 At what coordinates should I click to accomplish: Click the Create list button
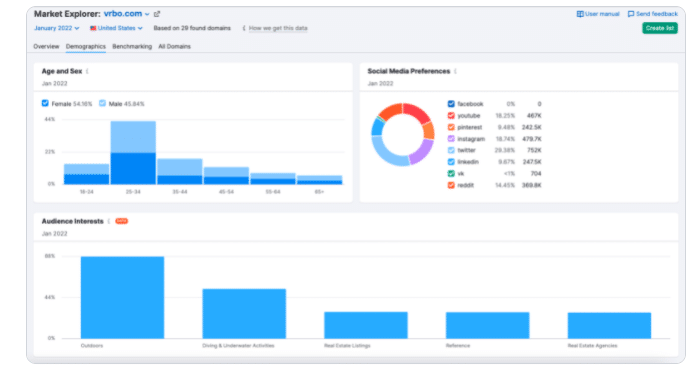point(660,28)
